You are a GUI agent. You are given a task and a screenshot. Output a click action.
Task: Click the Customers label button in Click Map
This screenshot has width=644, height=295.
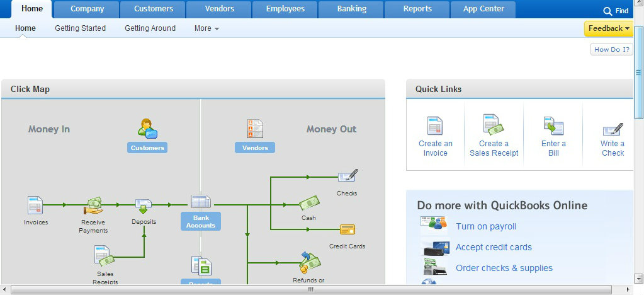147,147
